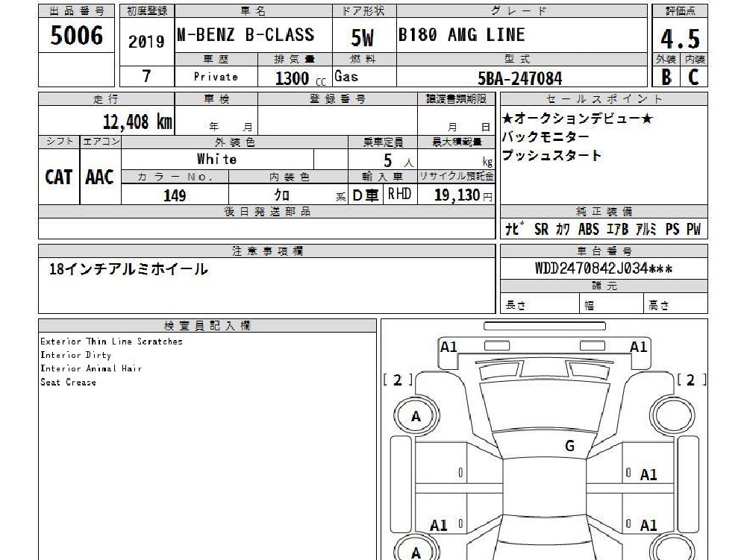Image resolution: width=747 pixels, height=560 pixels.
Task: Click the right [ 2 ] fender marker
Action: click(x=692, y=380)
